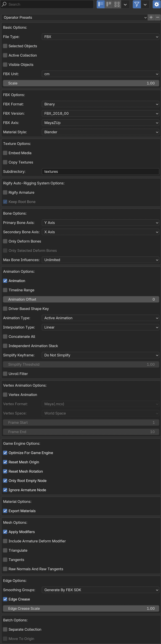The height and width of the screenshot is (644, 161).
Task: Enable the Triangulate checkbox
Action: coord(5,550)
